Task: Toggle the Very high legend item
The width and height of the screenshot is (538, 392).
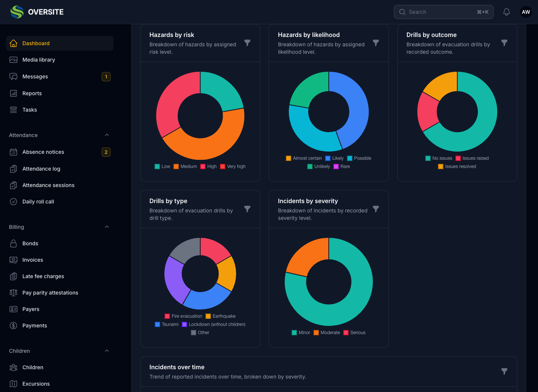Action: (x=233, y=167)
